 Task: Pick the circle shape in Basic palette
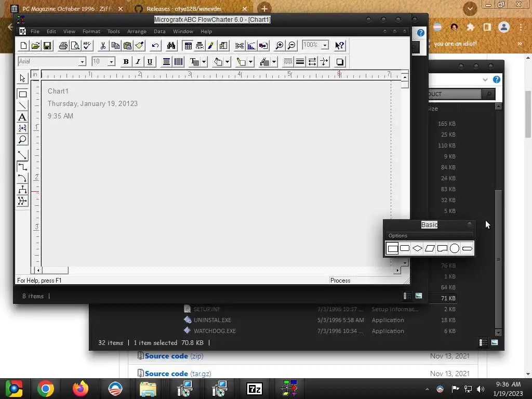454,248
